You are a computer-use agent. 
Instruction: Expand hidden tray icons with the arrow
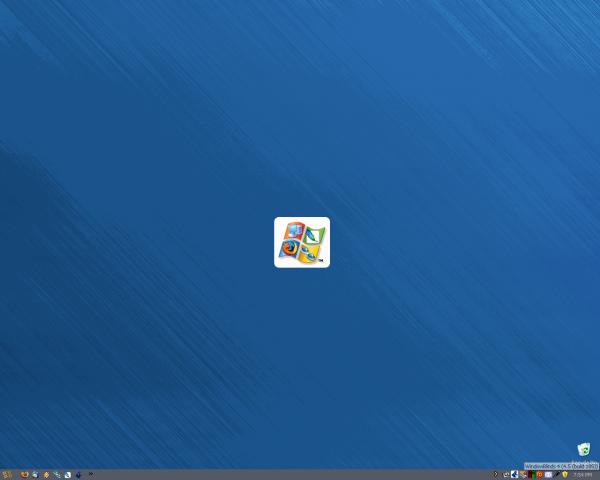click(495, 474)
